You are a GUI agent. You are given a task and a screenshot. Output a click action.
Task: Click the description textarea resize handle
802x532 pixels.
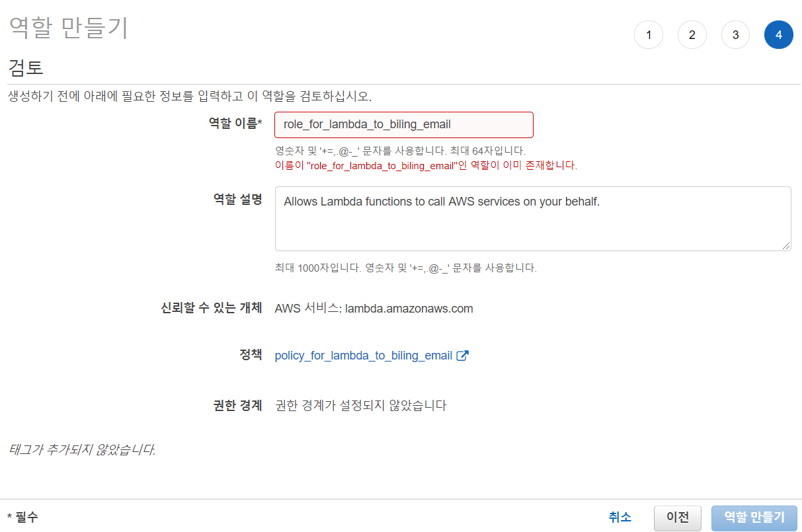786,246
